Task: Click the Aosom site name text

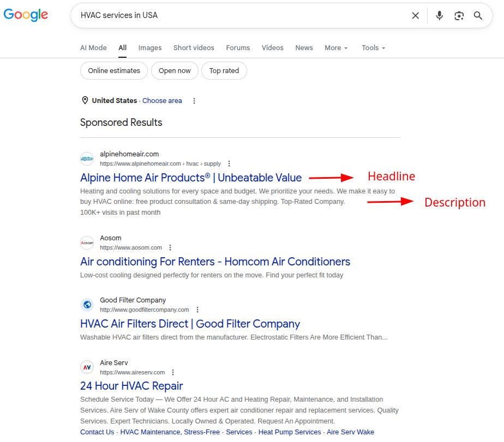Action: click(x=111, y=238)
